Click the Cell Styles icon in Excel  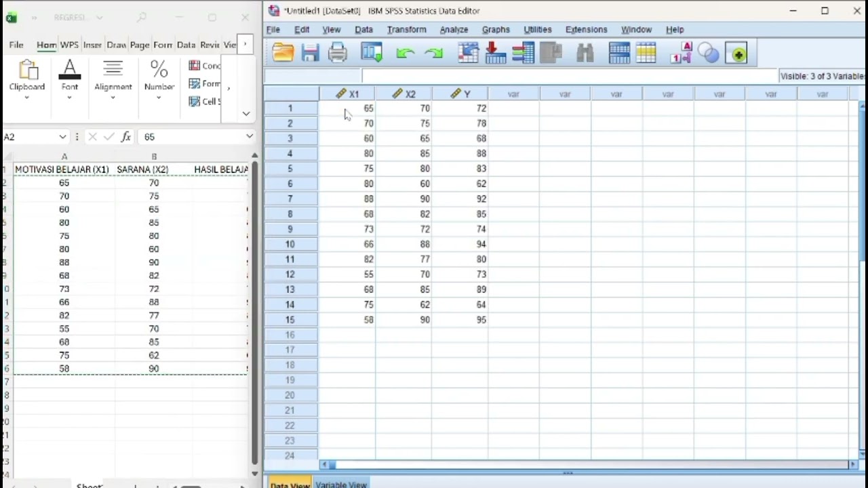195,101
